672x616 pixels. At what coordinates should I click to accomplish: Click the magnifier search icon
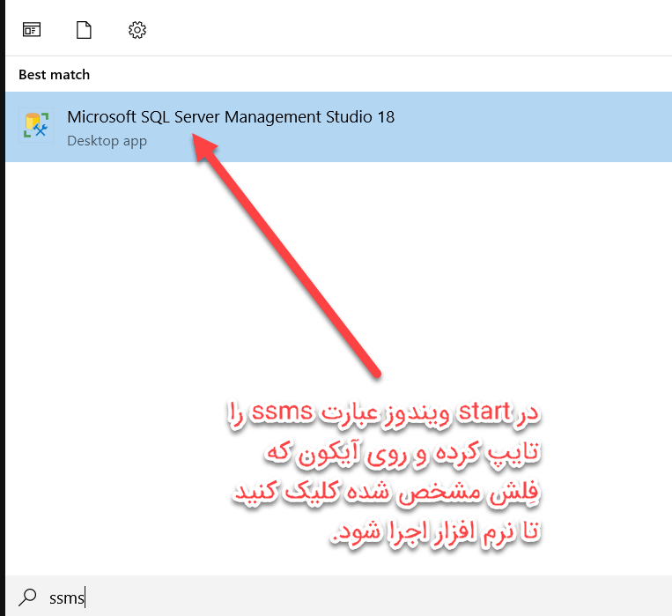click(x=28, y=597)
